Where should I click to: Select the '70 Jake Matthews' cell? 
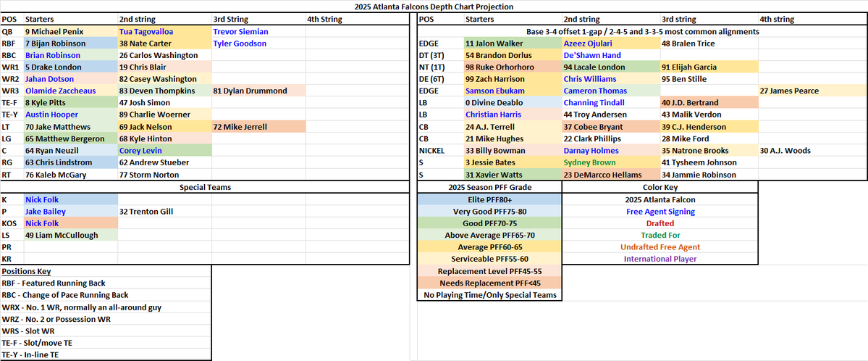tap(71, 126)
